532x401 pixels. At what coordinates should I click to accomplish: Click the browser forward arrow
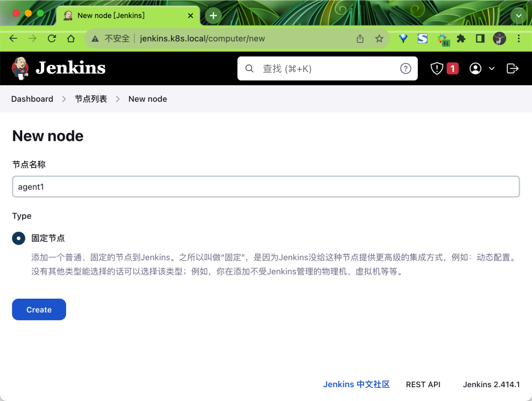tap(32, 38)
